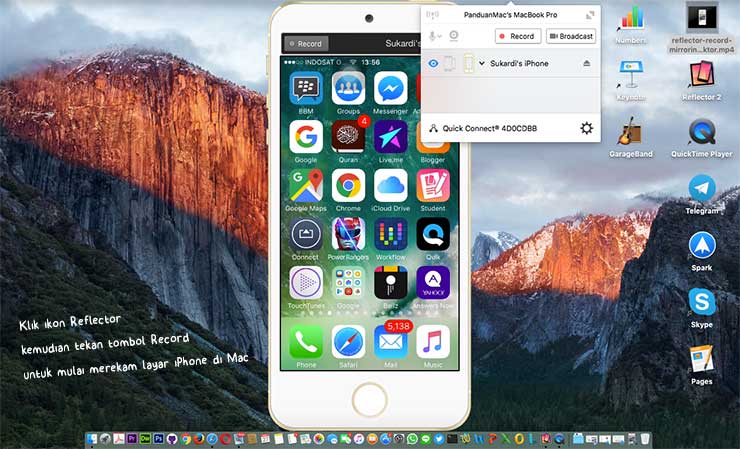Click Record button in Reflector panel
Image resolution: width=740 pixels, height=449 pixels.
(x=518, y=36)
